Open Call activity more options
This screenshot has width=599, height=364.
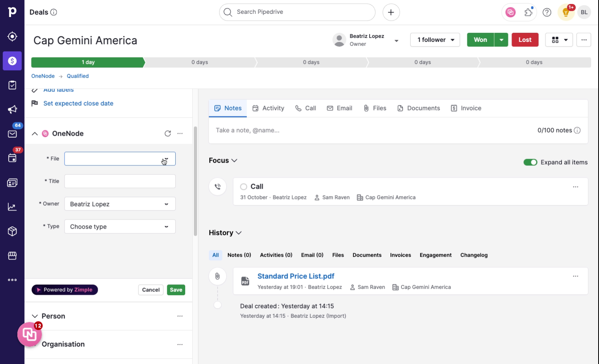pos(576,187)
